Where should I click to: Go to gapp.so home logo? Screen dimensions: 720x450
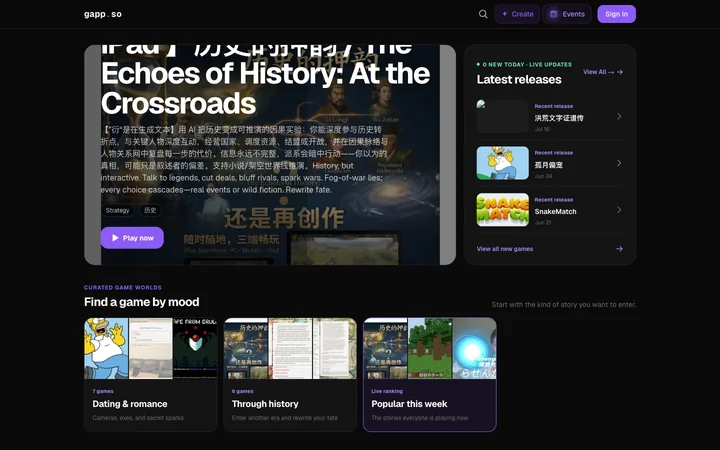pos(103,14)
